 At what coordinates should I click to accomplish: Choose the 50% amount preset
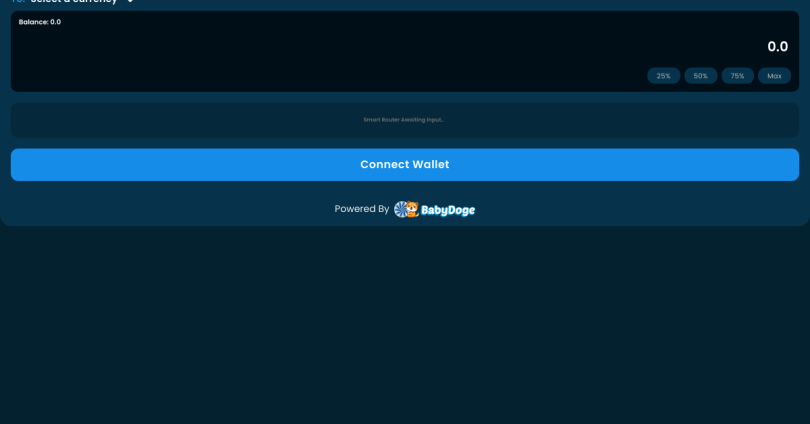pyautogui.click(x=700, y=76)
